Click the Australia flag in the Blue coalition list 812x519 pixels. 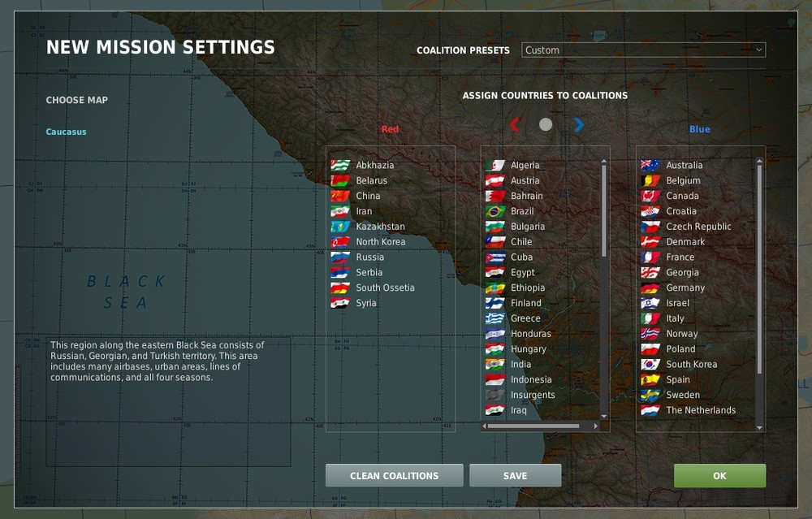tap(649, 165)
